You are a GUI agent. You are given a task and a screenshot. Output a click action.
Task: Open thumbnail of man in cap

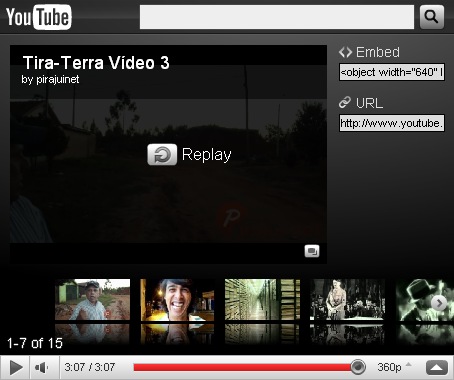click(x=92, y=300)
